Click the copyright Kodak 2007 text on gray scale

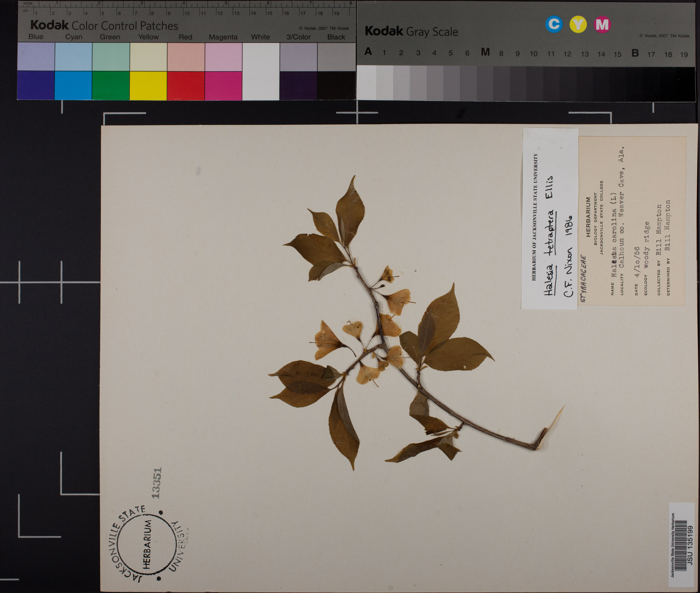pyautogui.click(x=664, y=36)
